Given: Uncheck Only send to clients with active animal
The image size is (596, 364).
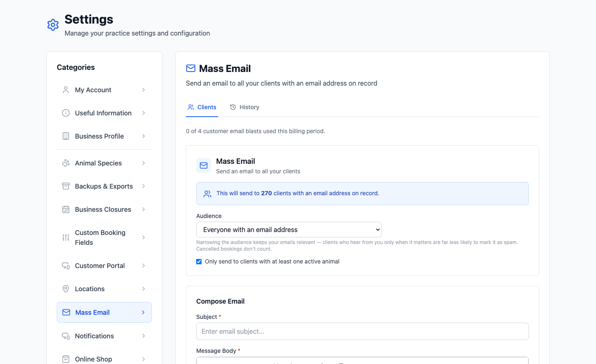Looking at the screenshot, I should pos(199,261).
